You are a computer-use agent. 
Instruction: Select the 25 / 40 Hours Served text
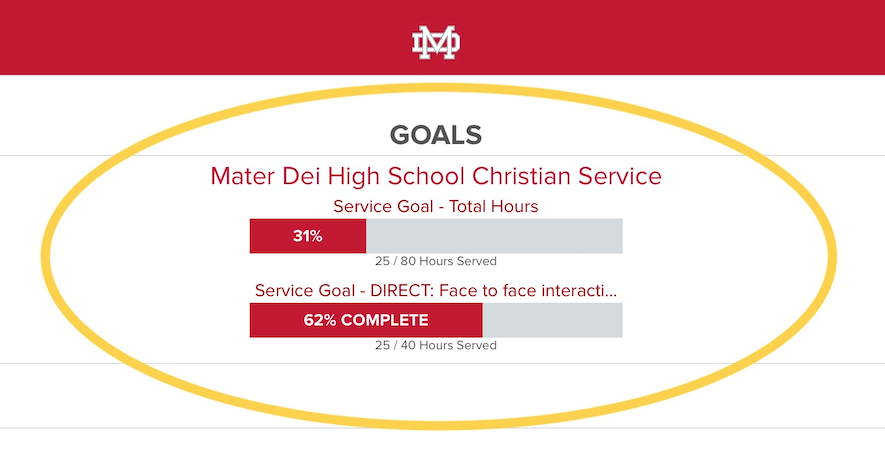point(436,345)
